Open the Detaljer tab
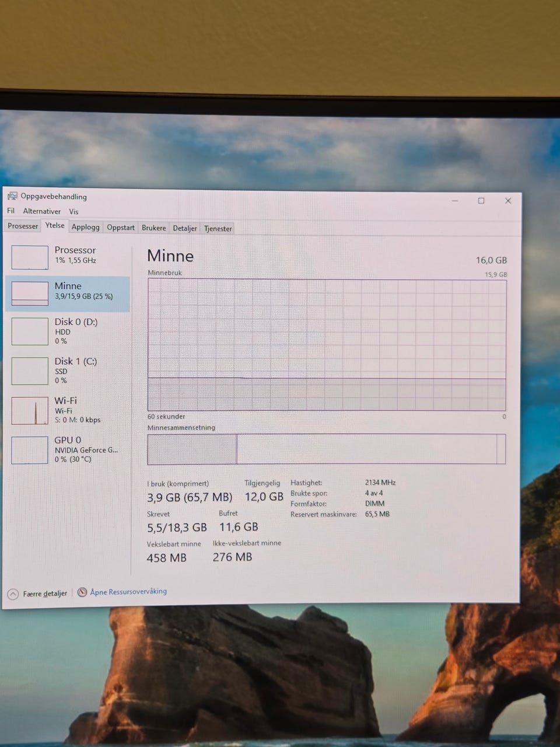Screen dimensions: 560x747 click(x=185, y=228)
